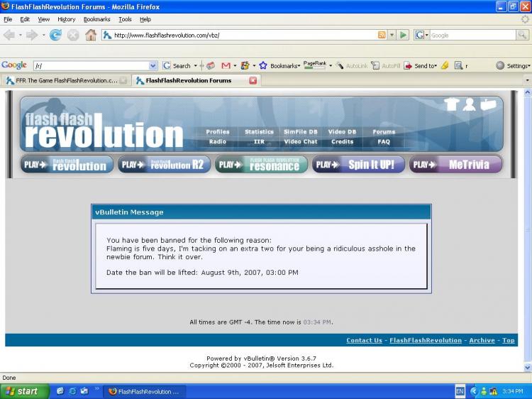Click the Profiles link in site banner
This screenshot has height=399, width=532.
218,132
